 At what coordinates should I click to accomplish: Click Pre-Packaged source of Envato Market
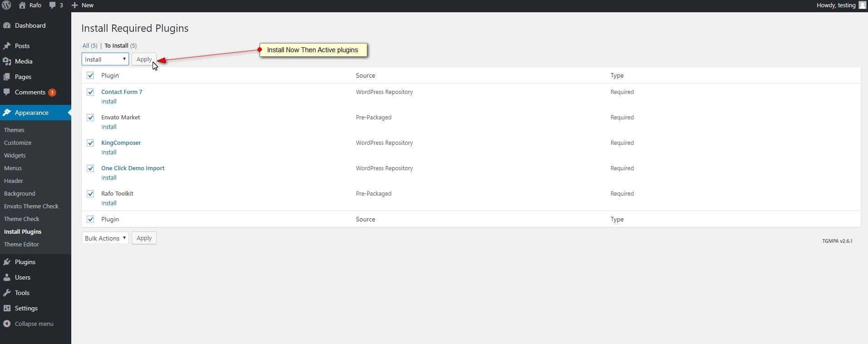pyautogui.click(x=374, y=117)
